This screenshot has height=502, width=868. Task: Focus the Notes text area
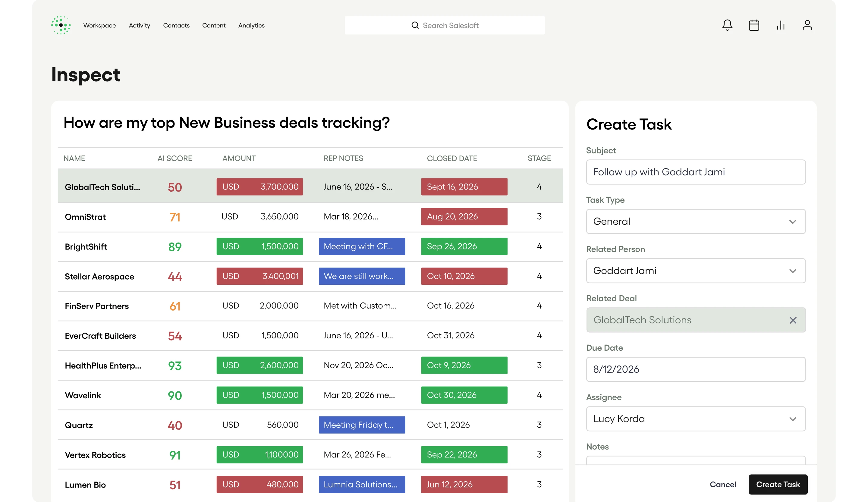(696, 460)
